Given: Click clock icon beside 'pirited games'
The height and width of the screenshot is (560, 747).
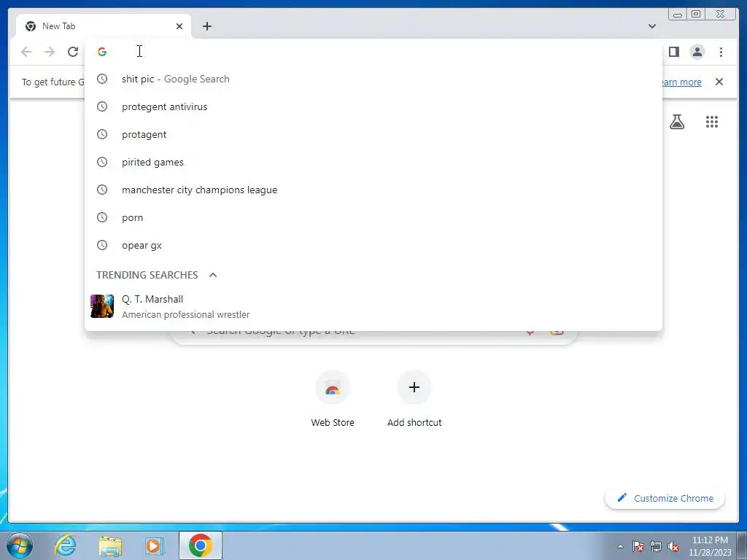Looking at the screenshot, I should click(x=102, y=162).
